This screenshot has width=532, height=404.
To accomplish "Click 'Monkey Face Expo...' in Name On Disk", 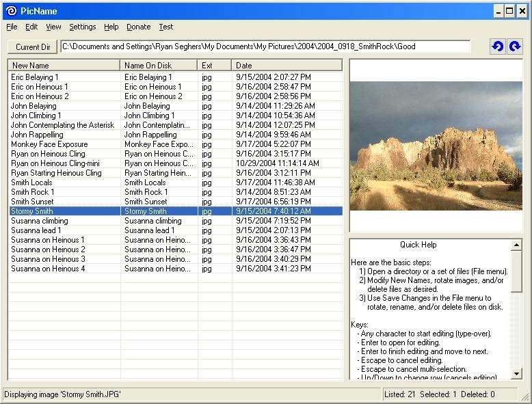I will click(x=159, y=144).
